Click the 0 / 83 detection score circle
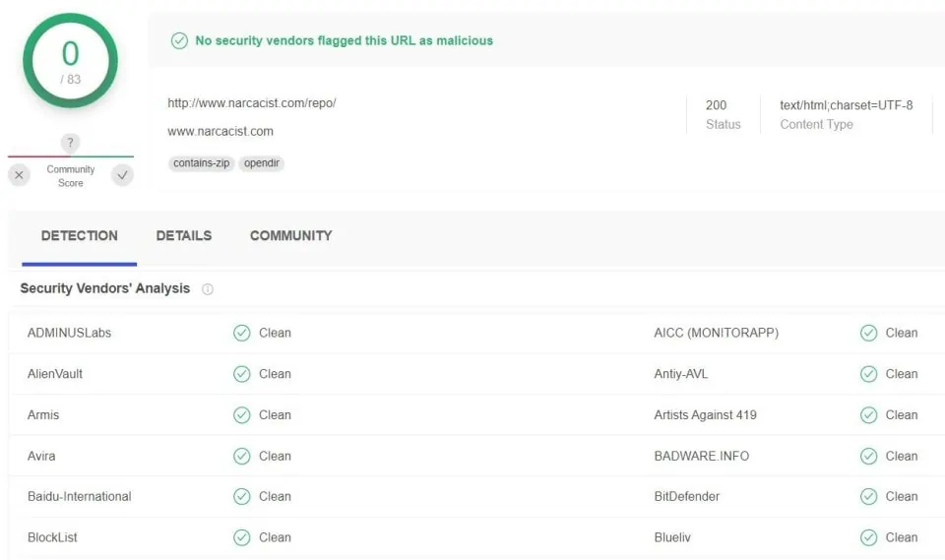945x560 pixels. pos(71,61)
